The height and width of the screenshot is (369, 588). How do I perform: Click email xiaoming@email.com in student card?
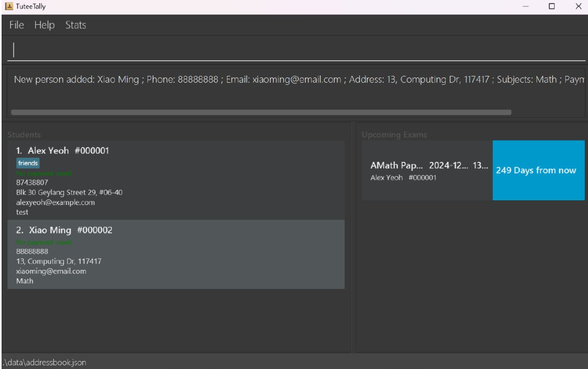tap(51, 271)
